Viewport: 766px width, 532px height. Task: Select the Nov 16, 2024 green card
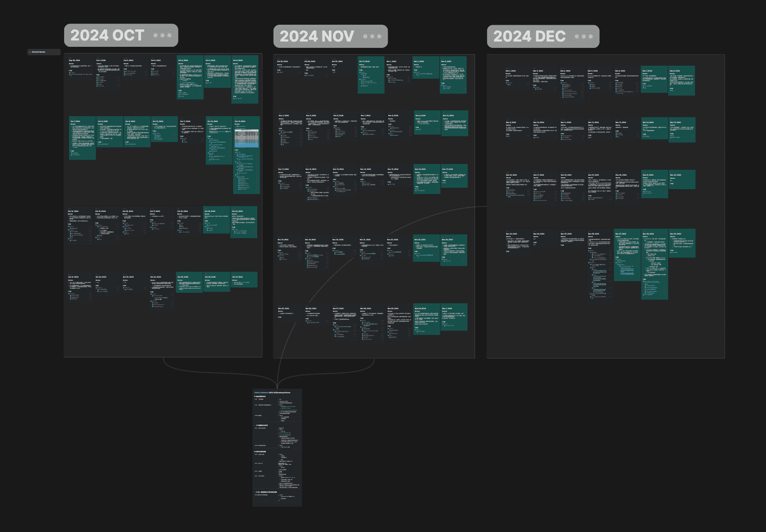pos(427,180)
